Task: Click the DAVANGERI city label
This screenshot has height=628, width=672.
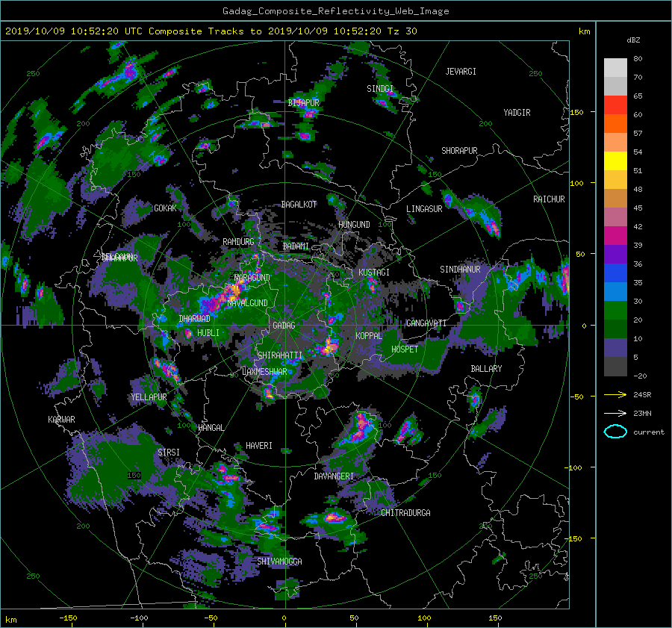Action: click(x=334, y=476)
